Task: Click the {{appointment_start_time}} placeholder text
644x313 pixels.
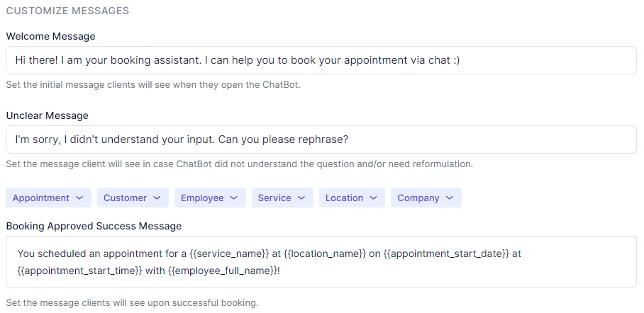Action: [79, 271]
